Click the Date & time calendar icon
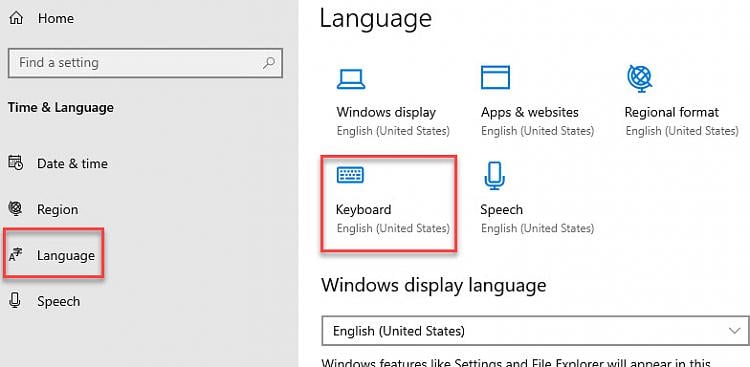Image resolution: width=750 pixels, height=367 pixels. [16, 163]
